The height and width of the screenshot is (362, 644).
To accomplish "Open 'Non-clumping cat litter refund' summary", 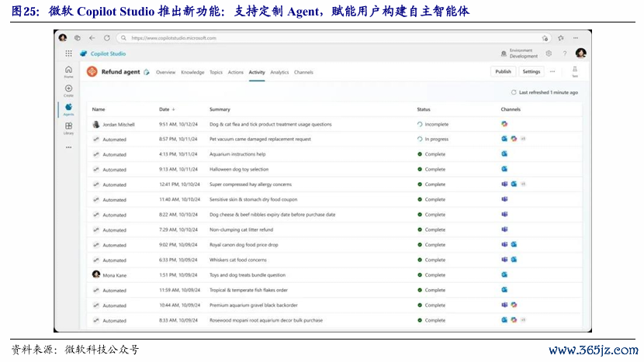I will [241, 229].
